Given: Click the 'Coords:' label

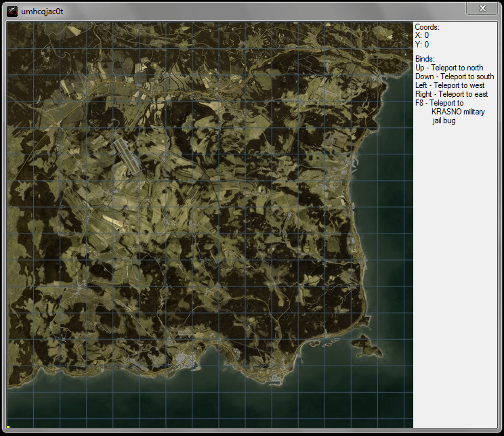Looking at the screenshot, I should click(427, 27).
